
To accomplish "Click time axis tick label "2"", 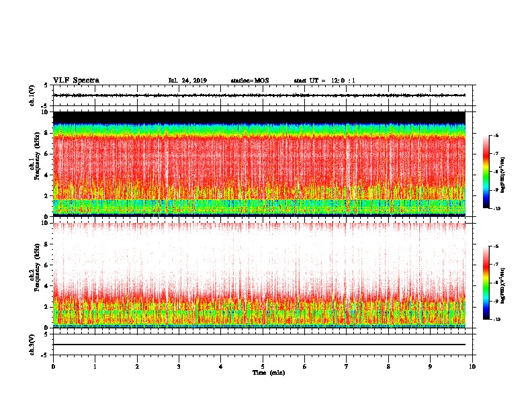I will click(137, 367).
